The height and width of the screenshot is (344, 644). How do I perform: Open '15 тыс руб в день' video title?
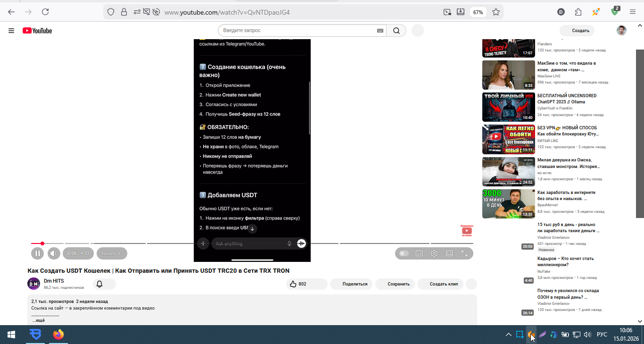click(x=569, y=228)
